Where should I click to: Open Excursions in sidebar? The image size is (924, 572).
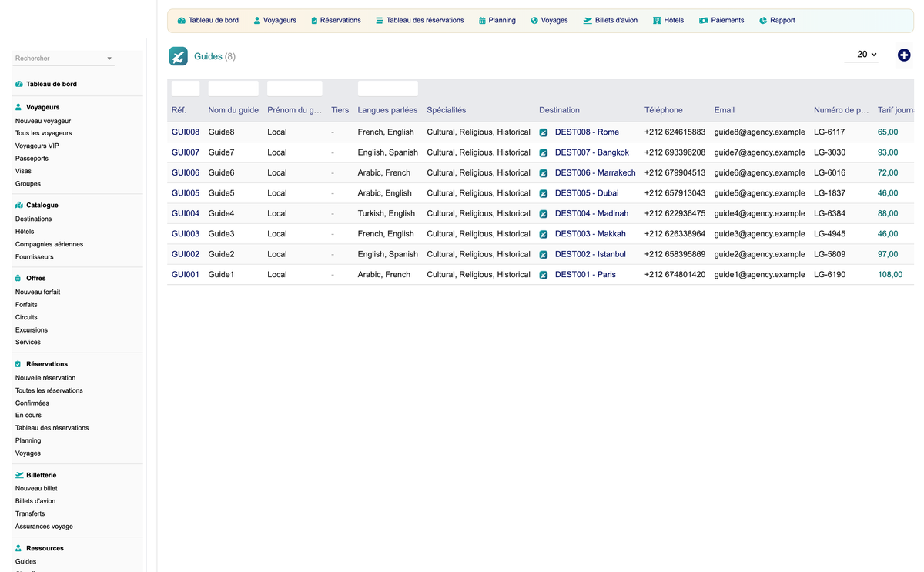(32, 329)
